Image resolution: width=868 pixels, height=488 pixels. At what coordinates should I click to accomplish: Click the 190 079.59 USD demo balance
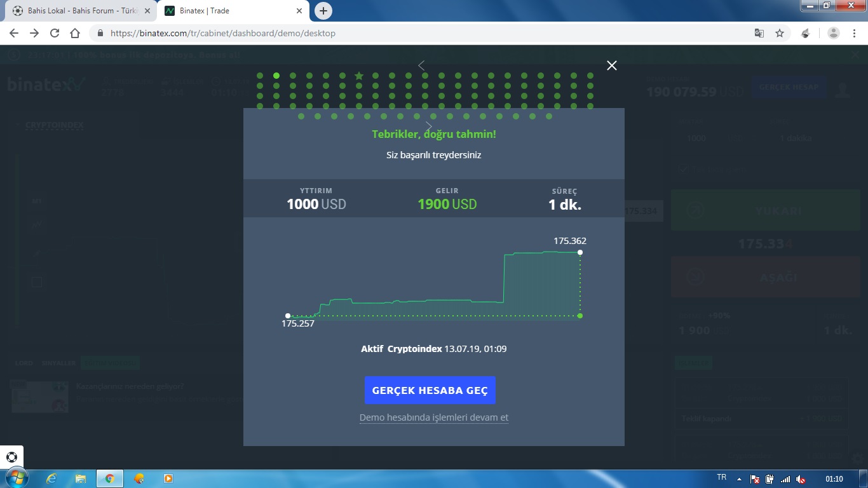(x=695, y=91)
